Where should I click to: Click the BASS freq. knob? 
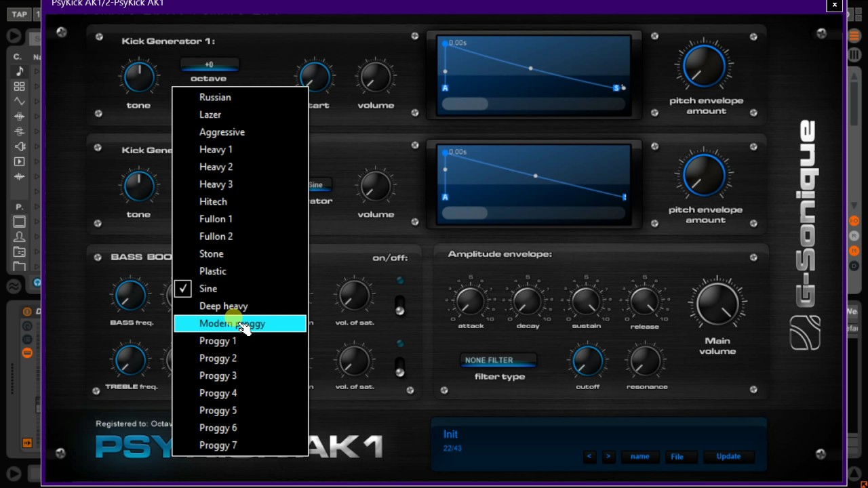130,296
